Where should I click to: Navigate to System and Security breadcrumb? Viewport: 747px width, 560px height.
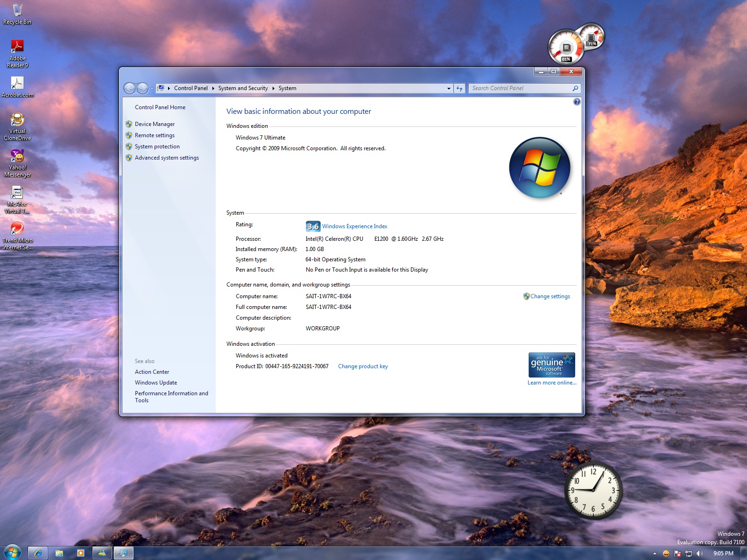(243, 88)
